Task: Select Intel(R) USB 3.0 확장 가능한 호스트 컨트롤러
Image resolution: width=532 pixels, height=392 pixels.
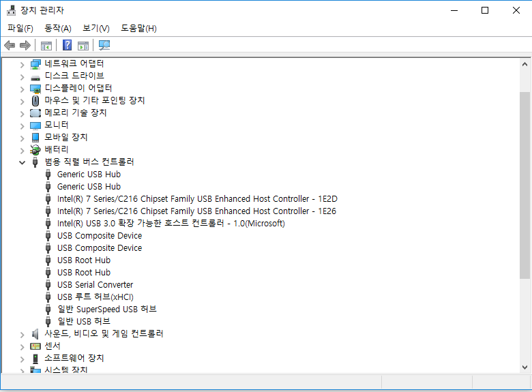Action: point(171,223)
